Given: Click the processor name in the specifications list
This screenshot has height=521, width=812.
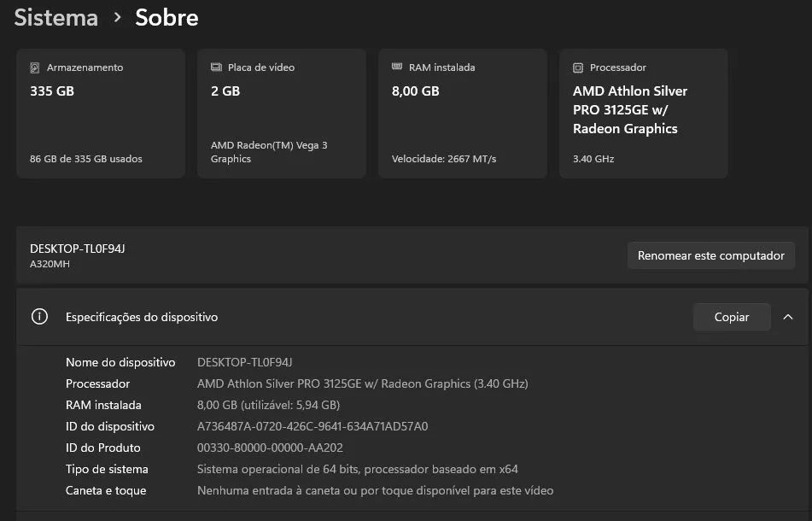Looking at the screenshot, I should (x=363, y=383).
